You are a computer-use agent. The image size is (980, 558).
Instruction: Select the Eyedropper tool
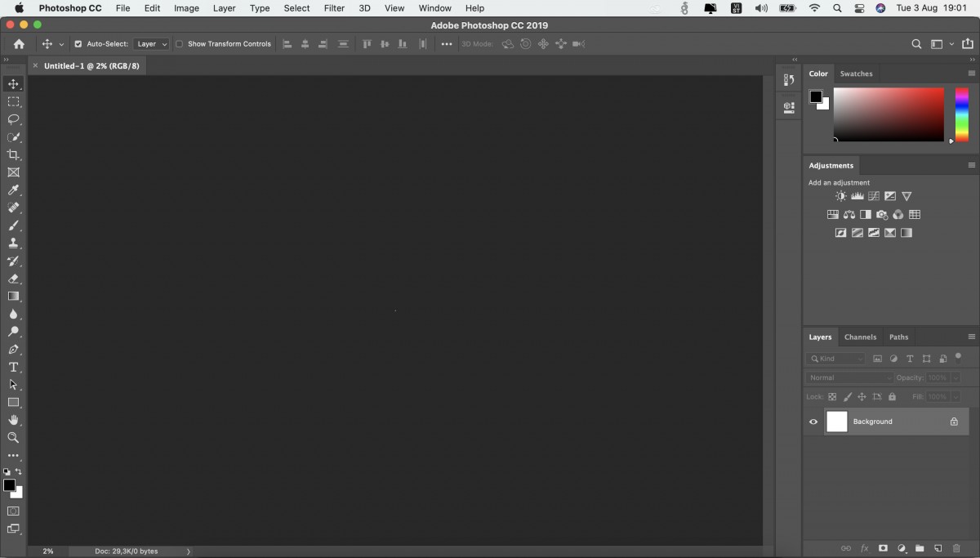point(13,190)
